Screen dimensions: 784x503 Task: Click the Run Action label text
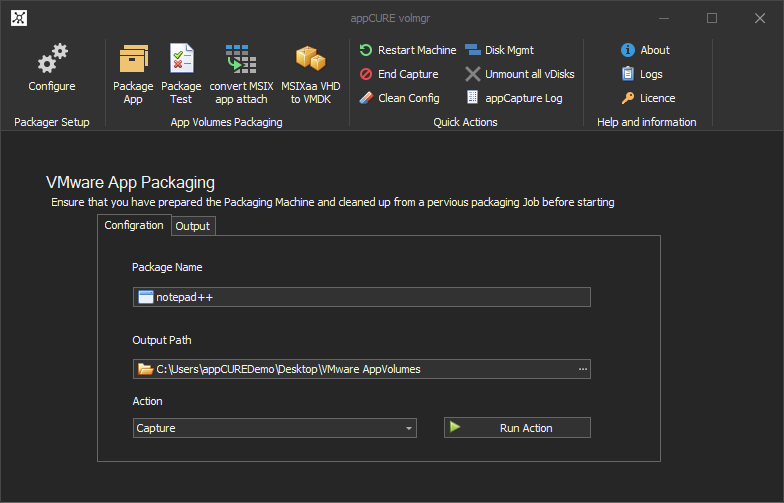[x=526, y=428]
